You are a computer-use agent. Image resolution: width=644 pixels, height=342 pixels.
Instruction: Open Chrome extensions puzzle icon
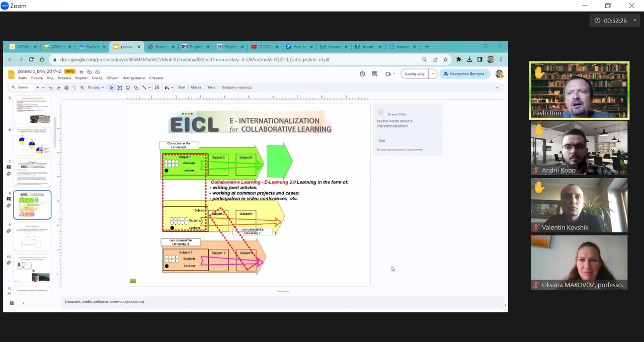tap(458, 59)
